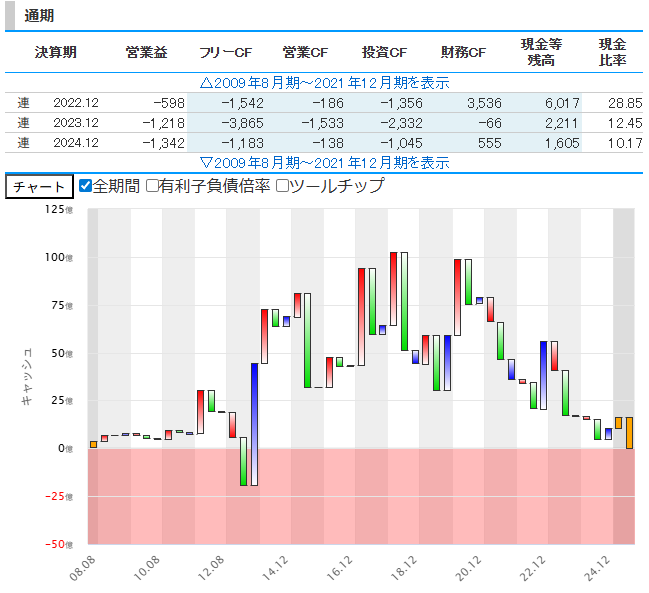Screen dimensions: 649x593
Task: Click free CF value -1,183
Action: pos(243,143)
